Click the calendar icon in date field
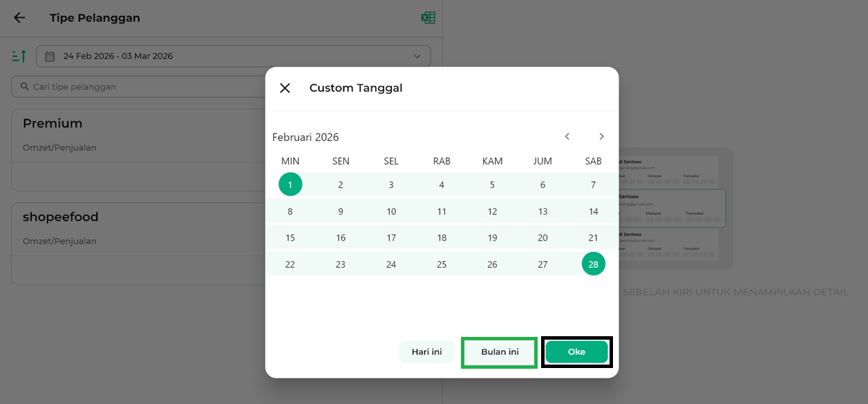This screenshot has width=868, height=404. [x=50, y=56]
